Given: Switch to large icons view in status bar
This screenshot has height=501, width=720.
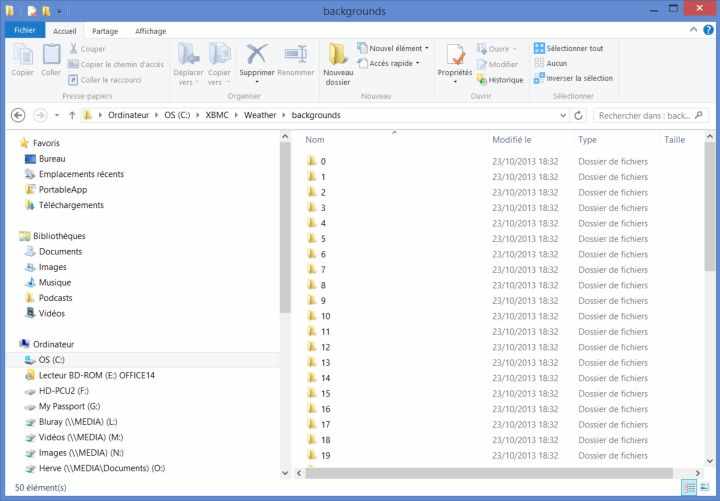Looking at the screenshot, I should tap(706, 487).
